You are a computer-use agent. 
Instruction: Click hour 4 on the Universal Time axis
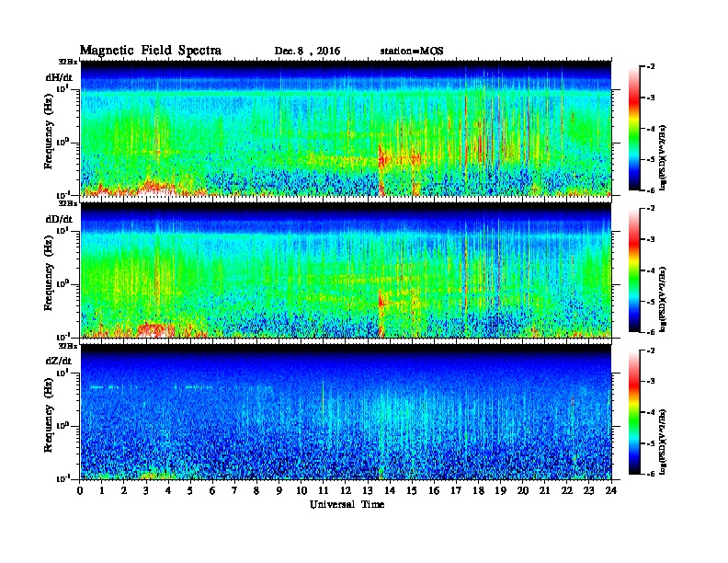pos(168,491)
